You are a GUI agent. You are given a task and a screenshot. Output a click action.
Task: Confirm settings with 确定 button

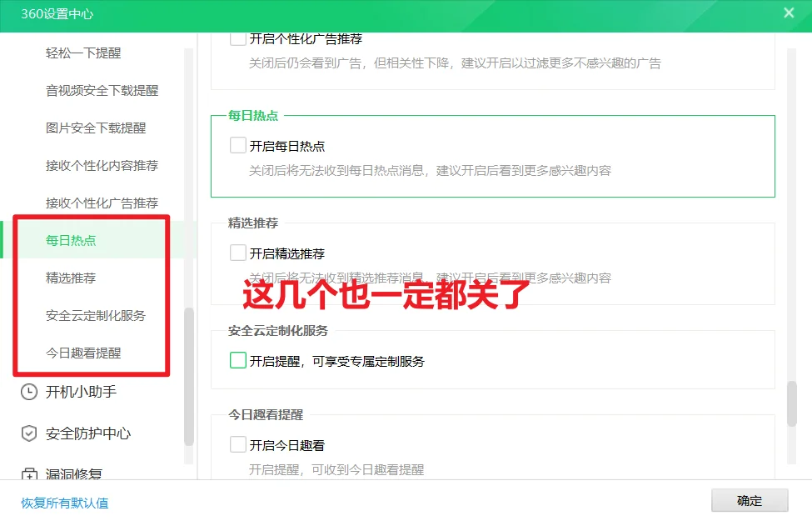point(750,501)
